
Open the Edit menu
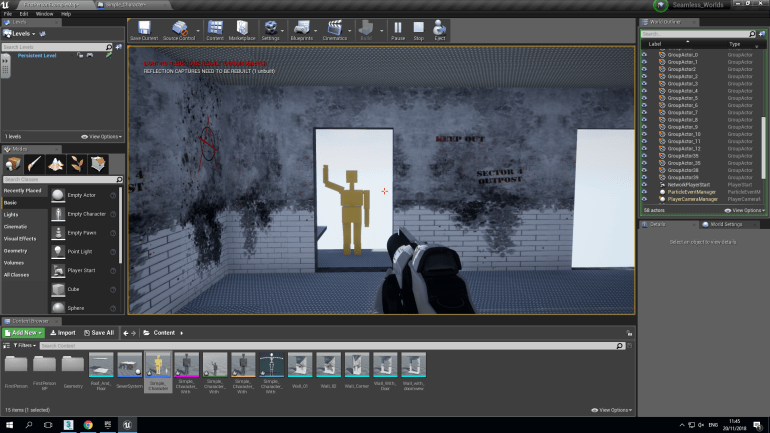coord(24,14)
